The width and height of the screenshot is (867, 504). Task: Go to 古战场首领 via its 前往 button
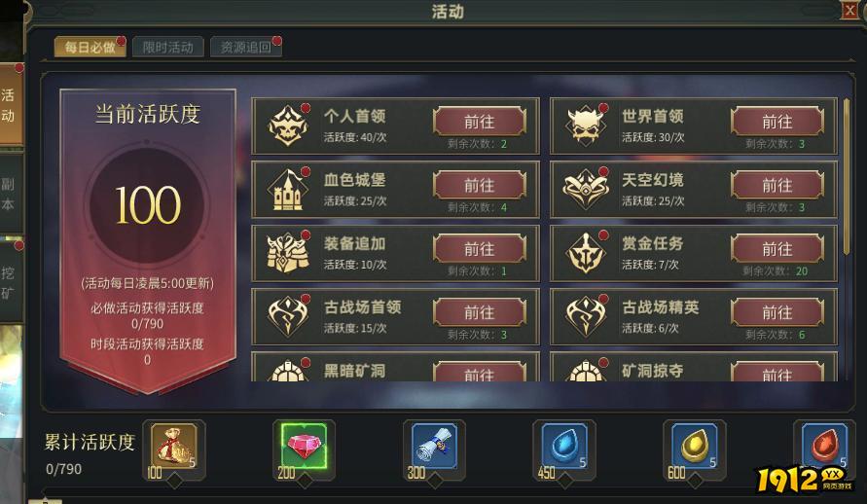(480, 312)
